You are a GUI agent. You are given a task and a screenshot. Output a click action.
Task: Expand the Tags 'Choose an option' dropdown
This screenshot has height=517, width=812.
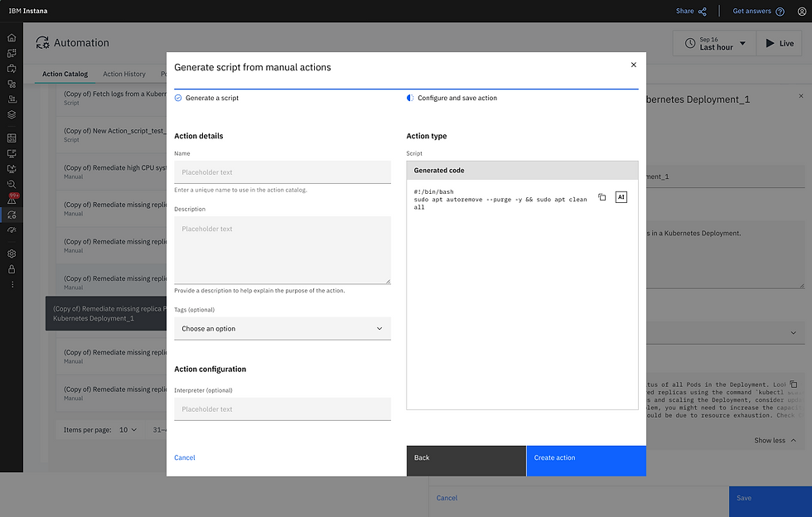(x=283, y=328)
